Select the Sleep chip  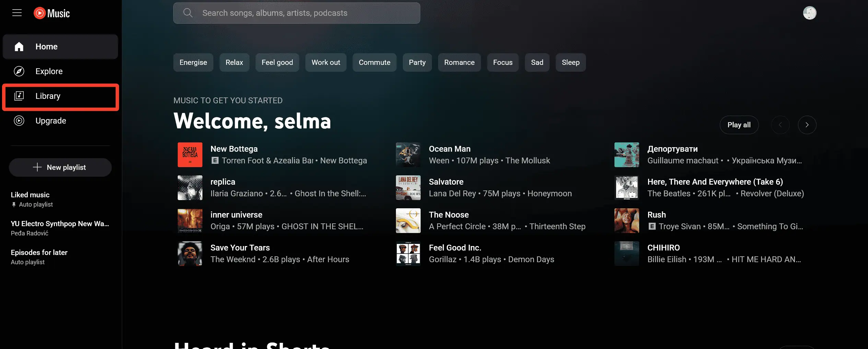click(x=571, y=62)
